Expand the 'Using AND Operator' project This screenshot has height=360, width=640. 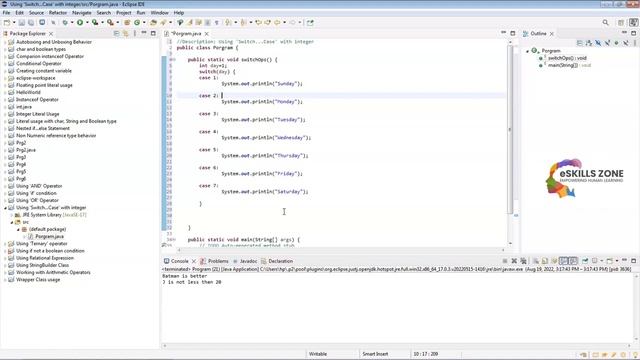[x=5, y=186]
